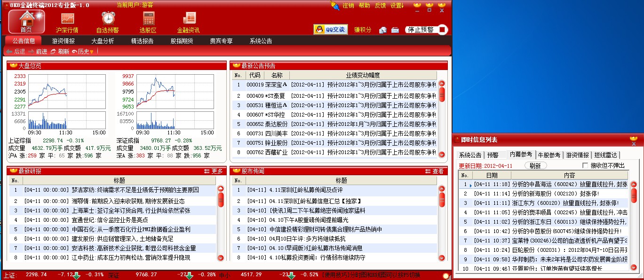Viewport: 644px width, 280px height.
Task: Click the 刷新 refresh toolbar icon
Action: tap(53, 52)
